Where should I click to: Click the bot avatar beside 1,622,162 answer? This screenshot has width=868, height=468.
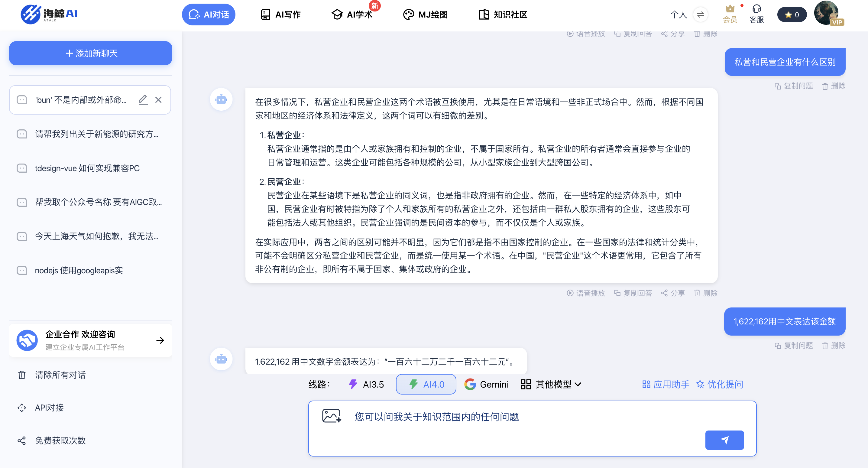click(x=221, y=359)
